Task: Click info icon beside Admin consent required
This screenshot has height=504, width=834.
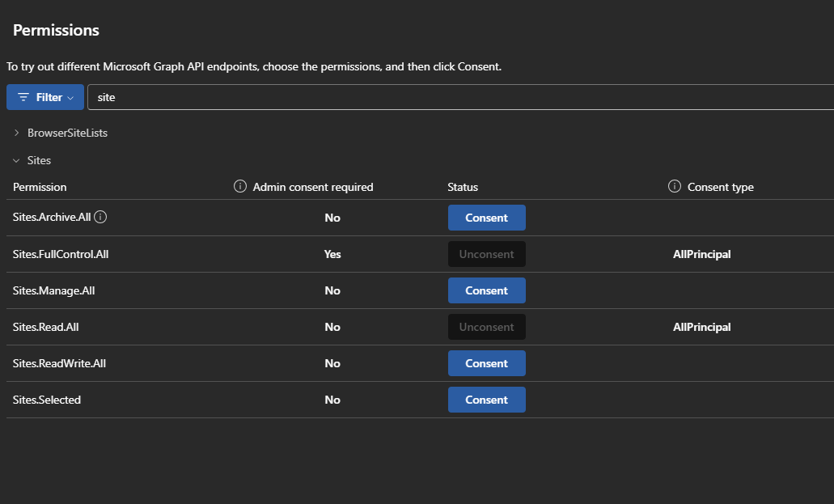Action: pos(240,186)
